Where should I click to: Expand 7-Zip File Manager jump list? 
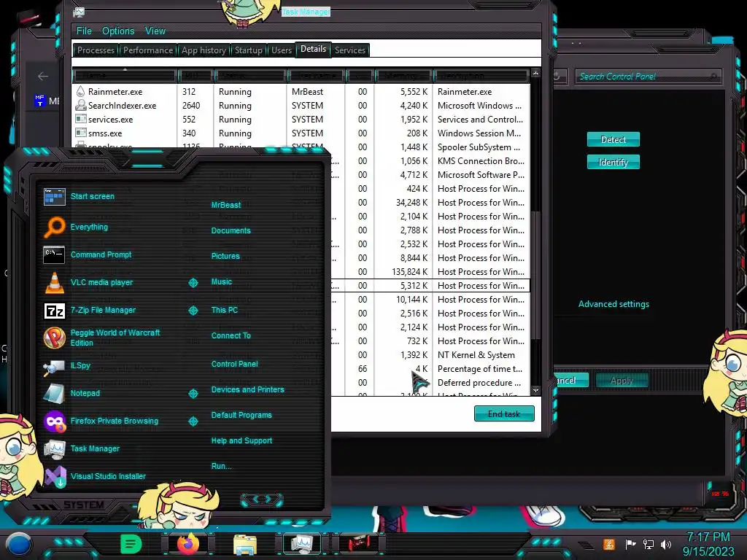click(x=193, y=311)
